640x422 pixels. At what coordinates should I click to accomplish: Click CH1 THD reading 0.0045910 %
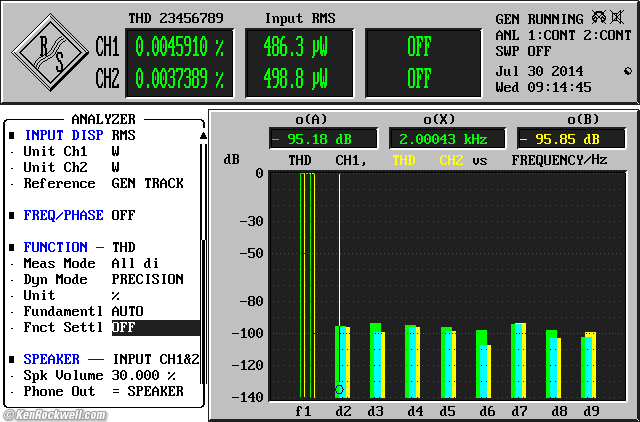[179, 47]
